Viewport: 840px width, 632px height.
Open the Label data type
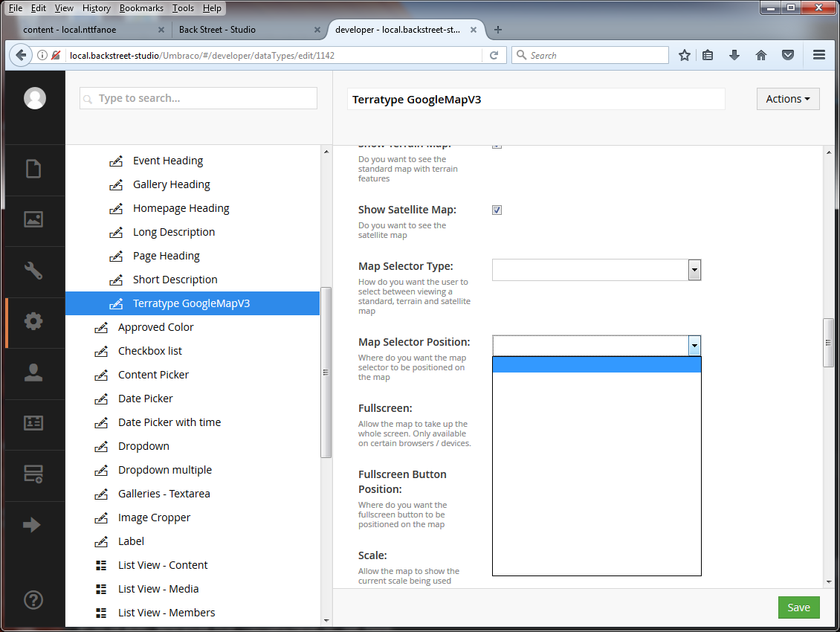pyautogui.click(x=131, y=541)
